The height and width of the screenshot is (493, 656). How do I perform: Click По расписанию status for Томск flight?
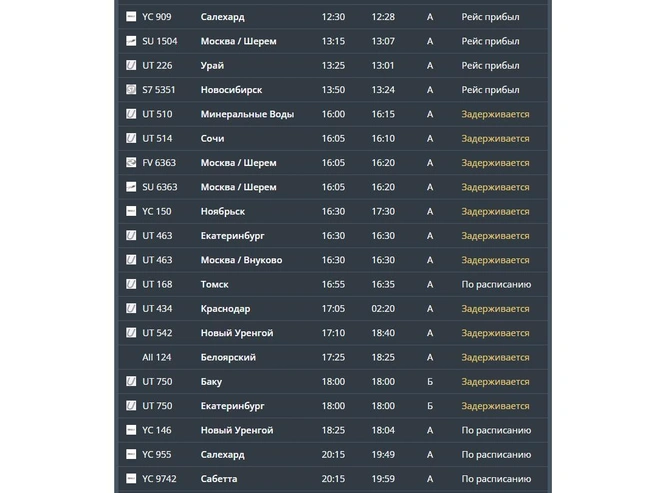[x=496, y=285]
